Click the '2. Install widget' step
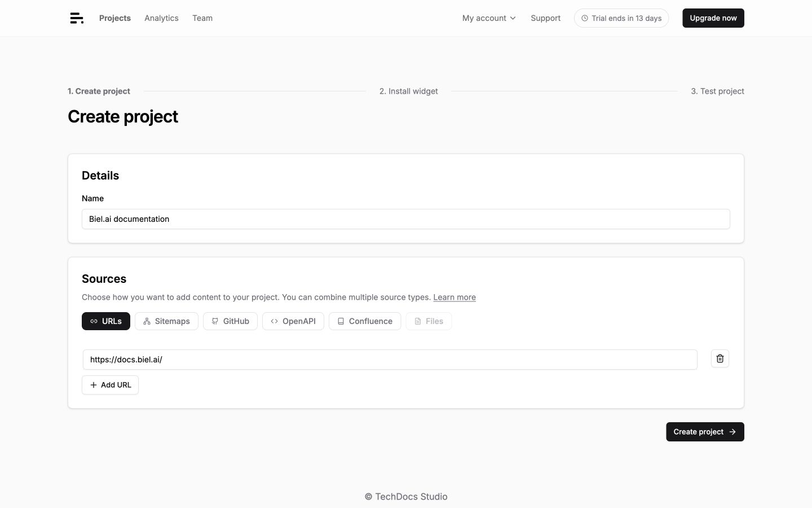Screen dimensions: 812x508 (408, 91)
